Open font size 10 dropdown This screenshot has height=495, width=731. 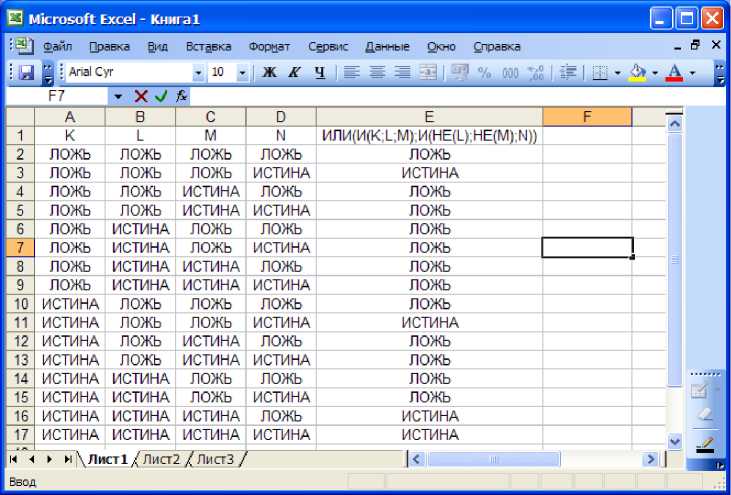pyautogui.click(x=242, y=73)
